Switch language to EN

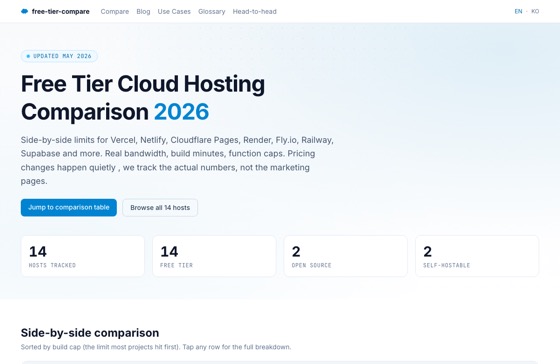click(x=518, y=11)
